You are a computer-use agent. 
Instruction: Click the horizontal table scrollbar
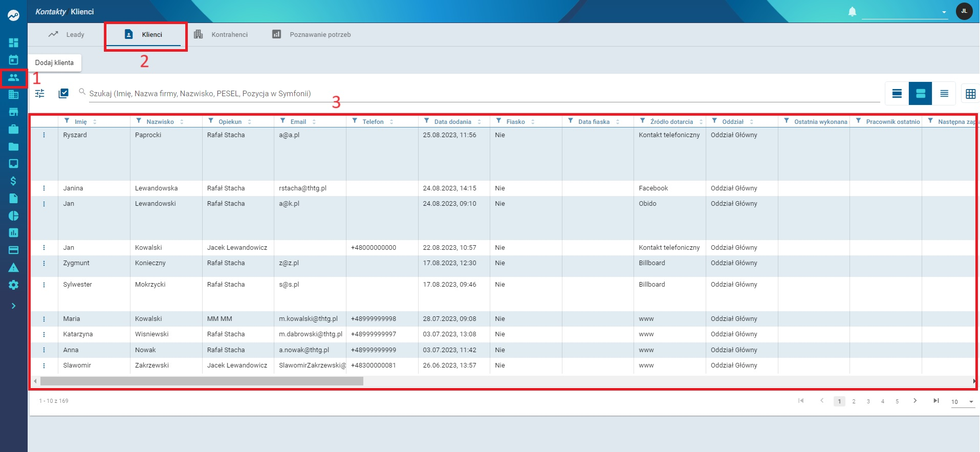pyautogui.click(x=202, y=381)
